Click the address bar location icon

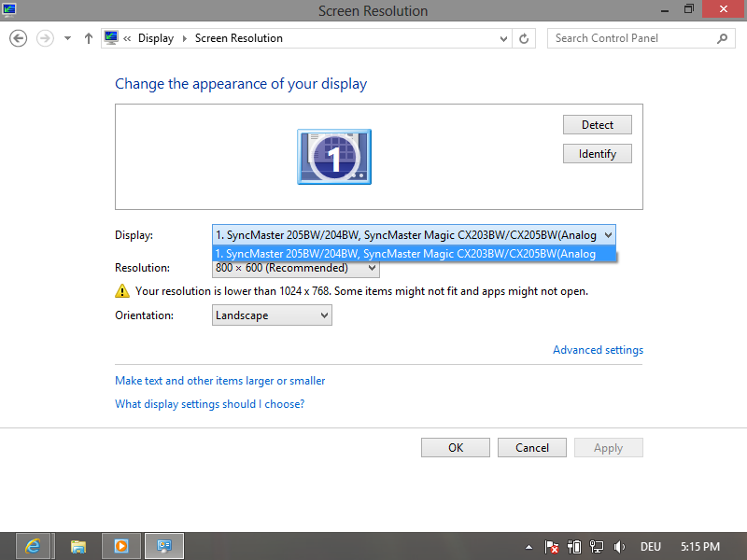(111, 38)
